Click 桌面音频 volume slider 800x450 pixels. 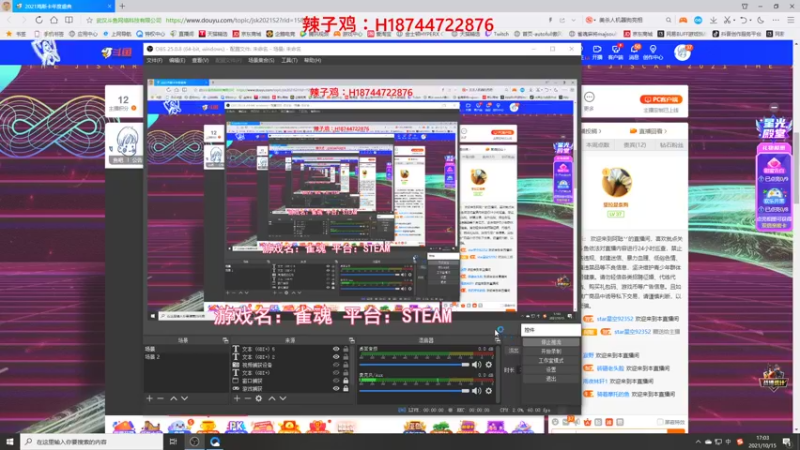pyautogui.click(x=414, y=365)
